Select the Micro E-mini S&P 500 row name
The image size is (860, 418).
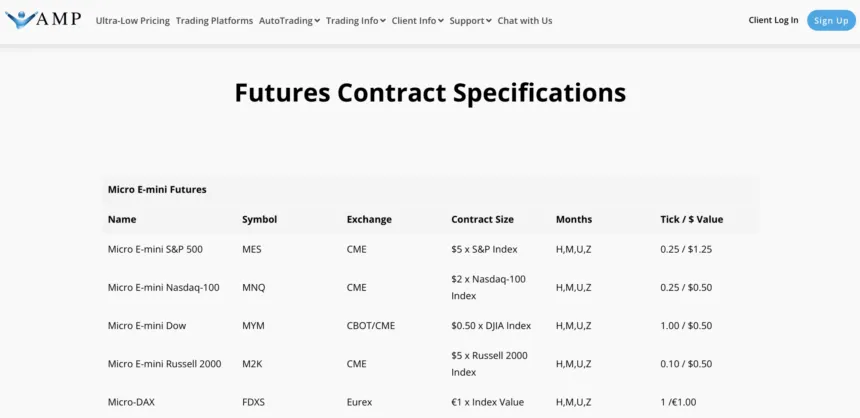[155, 249]
